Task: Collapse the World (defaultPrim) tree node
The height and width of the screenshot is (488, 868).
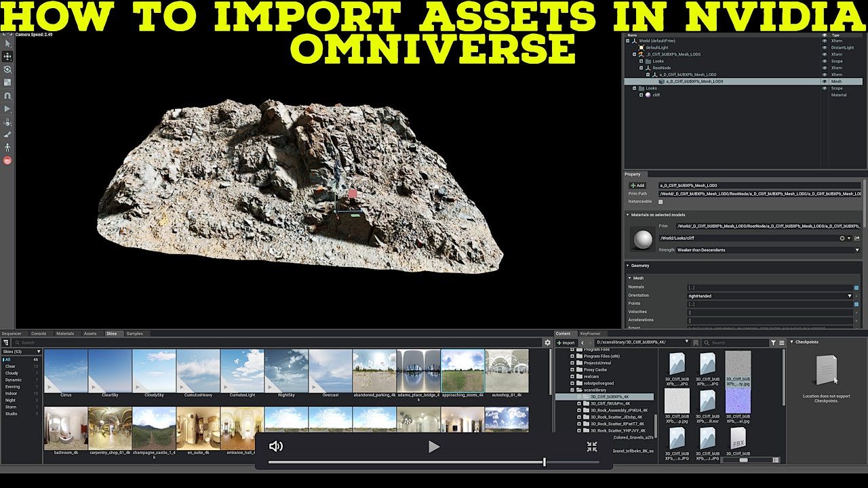Action: (x=628, y=41)
